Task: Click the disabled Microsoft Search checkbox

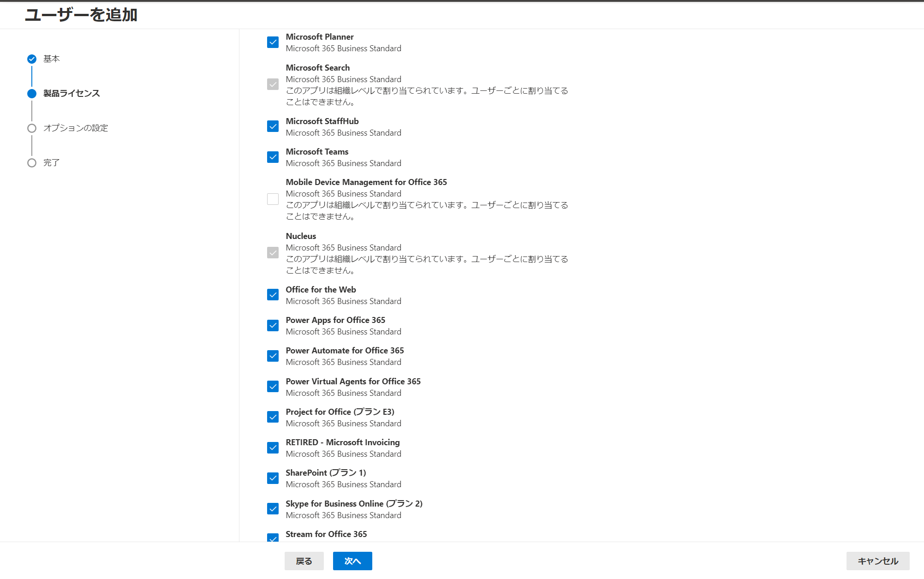Action: [273, 84]
